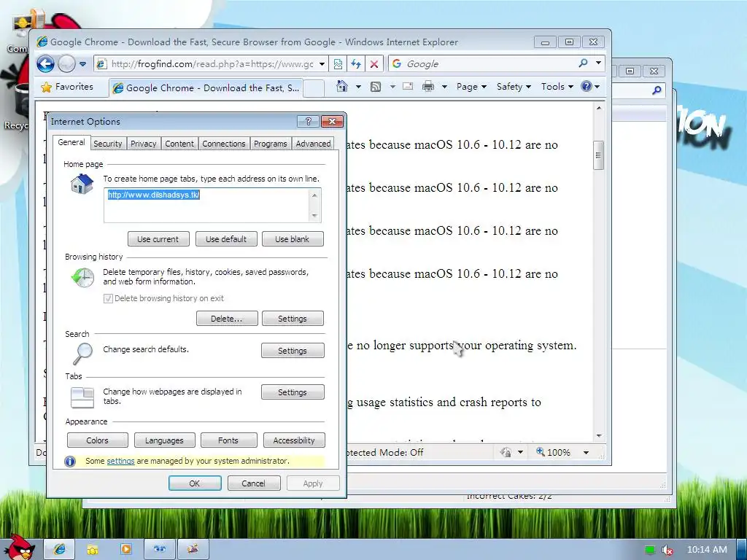Click the page scrollbar thumb

pyautogui.click(x=599, y=155)
